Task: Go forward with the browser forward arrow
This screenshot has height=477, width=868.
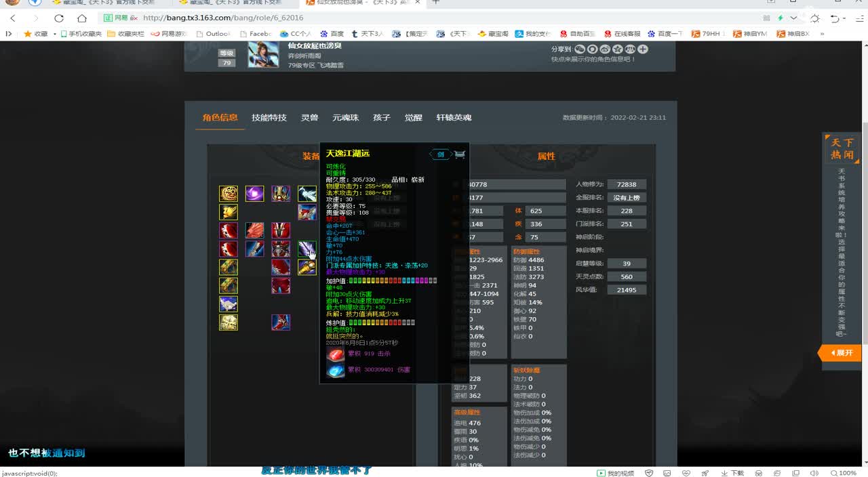Action: pyautogui.click(x=35, y=18)
